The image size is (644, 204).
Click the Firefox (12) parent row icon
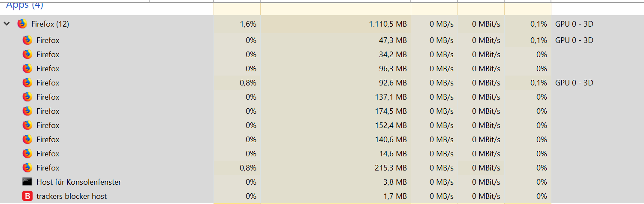click(x=22, y=24)
